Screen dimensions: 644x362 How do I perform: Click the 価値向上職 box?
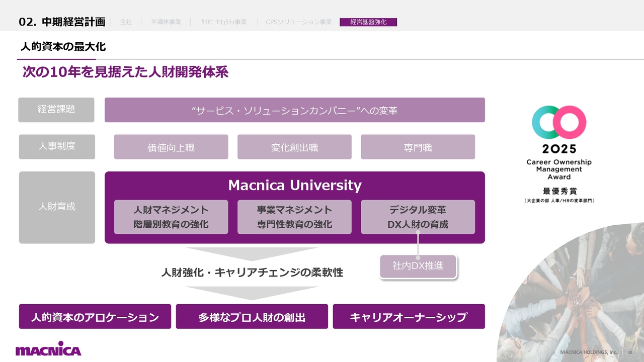point(171,147)
